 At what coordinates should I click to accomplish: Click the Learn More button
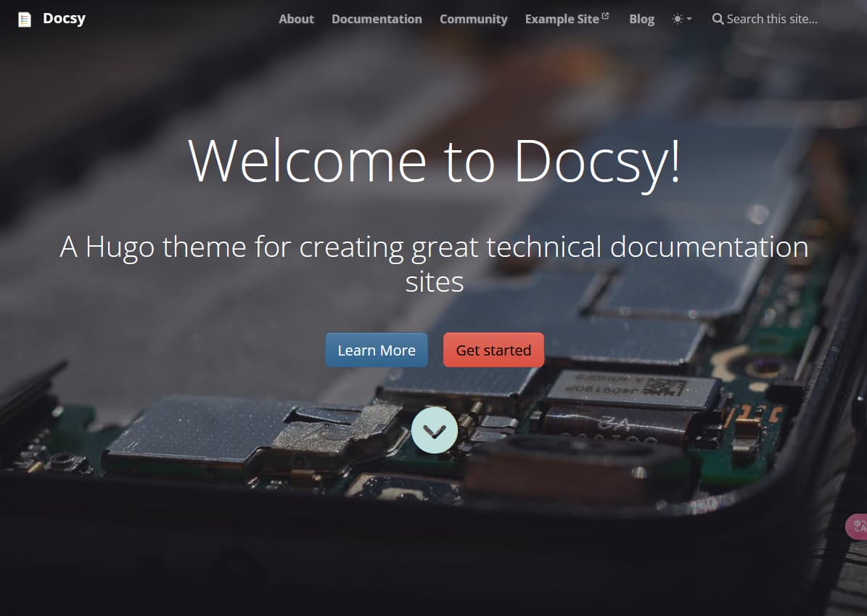(377, 350)
